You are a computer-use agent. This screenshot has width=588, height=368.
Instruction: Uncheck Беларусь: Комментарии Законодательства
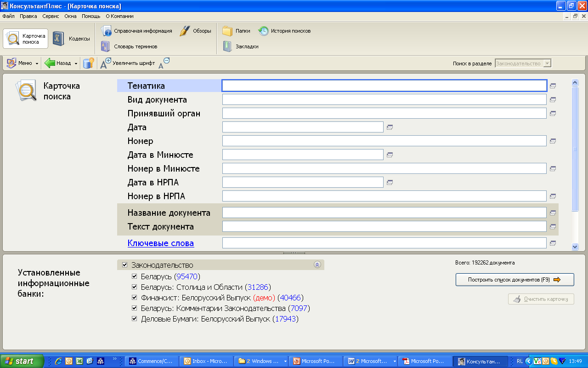(134, 308)
